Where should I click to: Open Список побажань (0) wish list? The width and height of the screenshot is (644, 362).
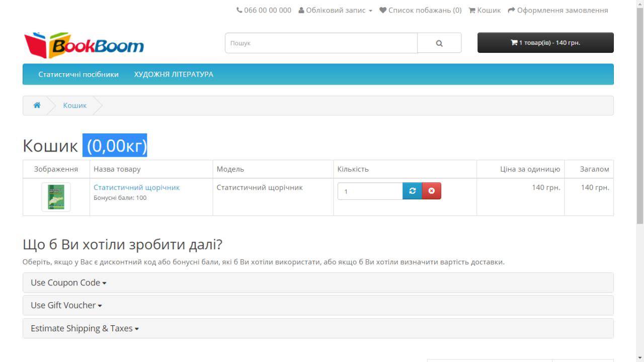coord(420,10)
